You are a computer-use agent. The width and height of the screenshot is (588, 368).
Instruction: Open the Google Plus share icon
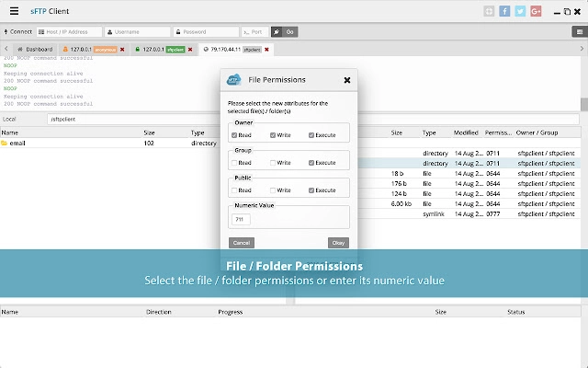[536, 11]
